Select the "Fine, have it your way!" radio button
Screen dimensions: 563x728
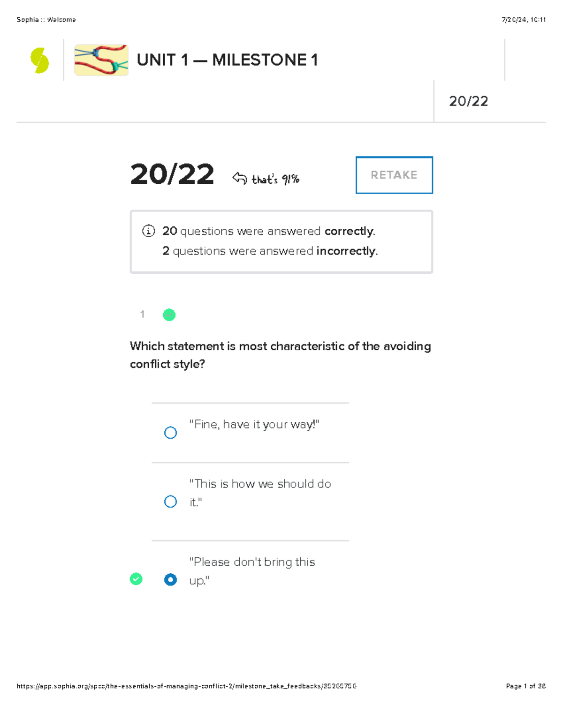[x=170, y=432]
